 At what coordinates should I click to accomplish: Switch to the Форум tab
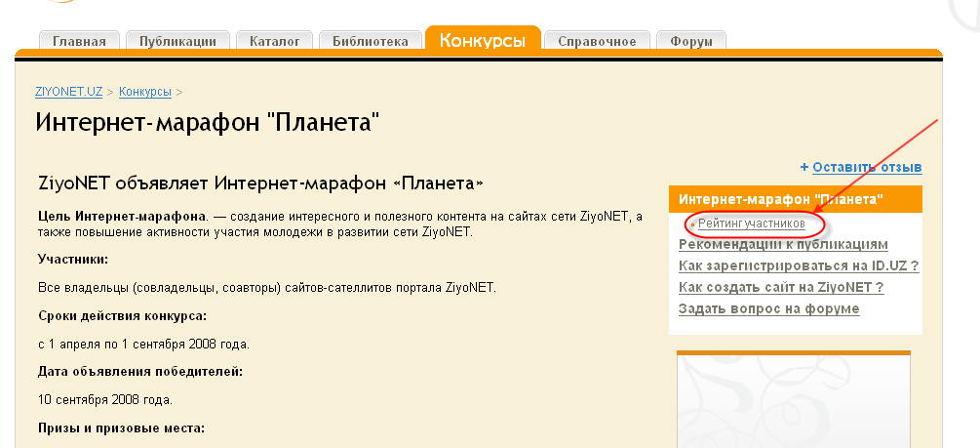point(691,41)
